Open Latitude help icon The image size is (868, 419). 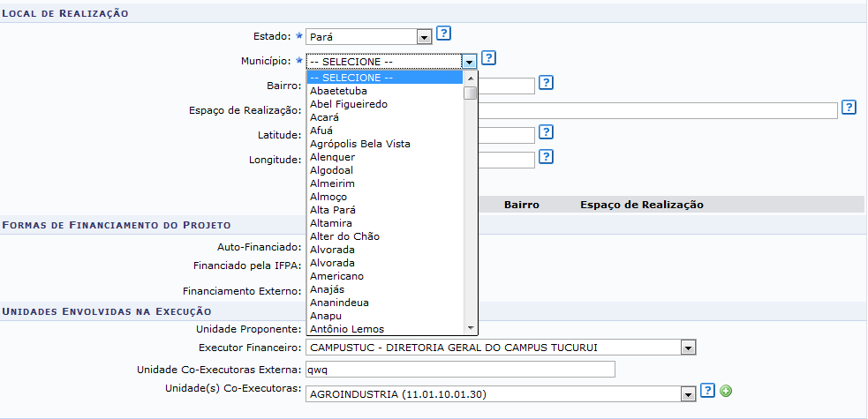[x=546, y=132]
